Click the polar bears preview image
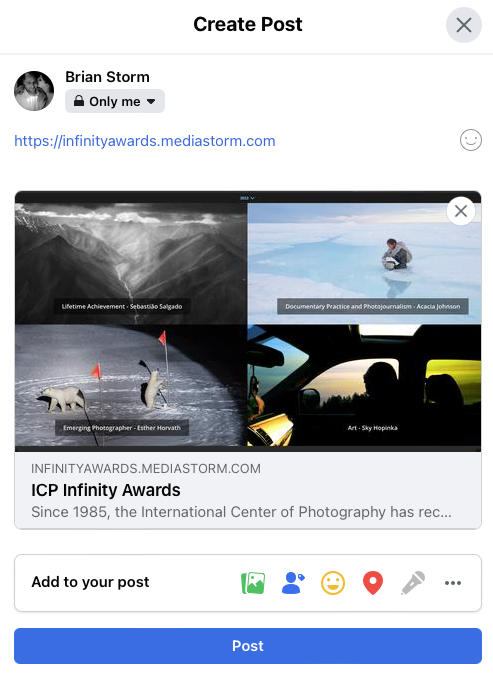 131,385
